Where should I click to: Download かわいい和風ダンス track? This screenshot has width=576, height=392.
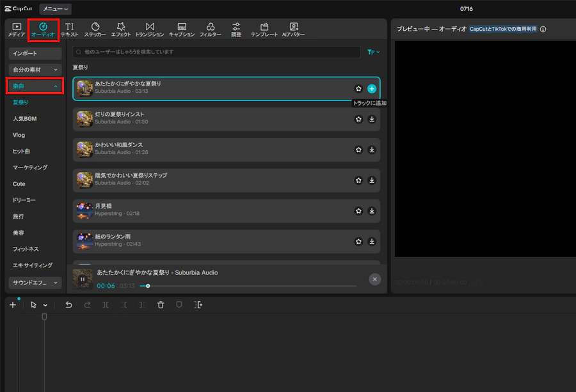click(x=372, y=150)
